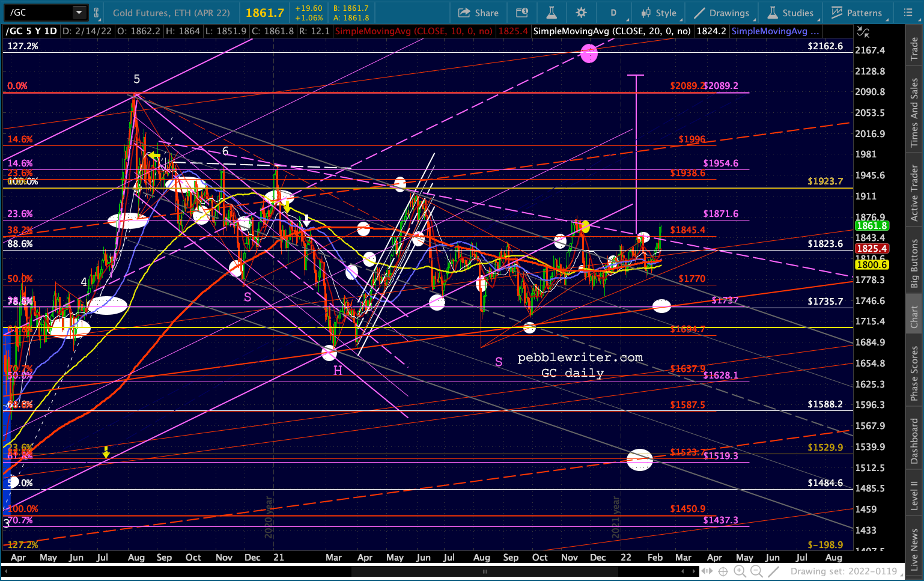Click the expansion scroll arrows icon
Viewport: 924px width, 581px height.
click(x=707, y=571)
